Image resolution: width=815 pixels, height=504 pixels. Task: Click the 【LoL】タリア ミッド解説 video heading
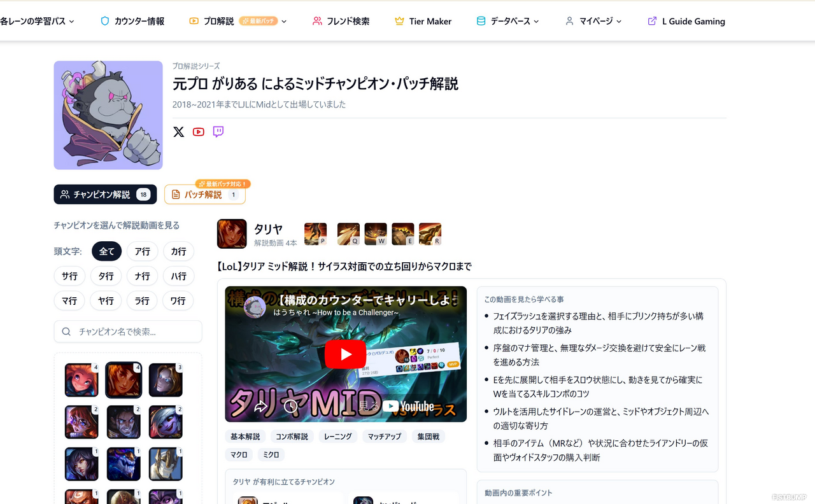[x=344, y=266]
